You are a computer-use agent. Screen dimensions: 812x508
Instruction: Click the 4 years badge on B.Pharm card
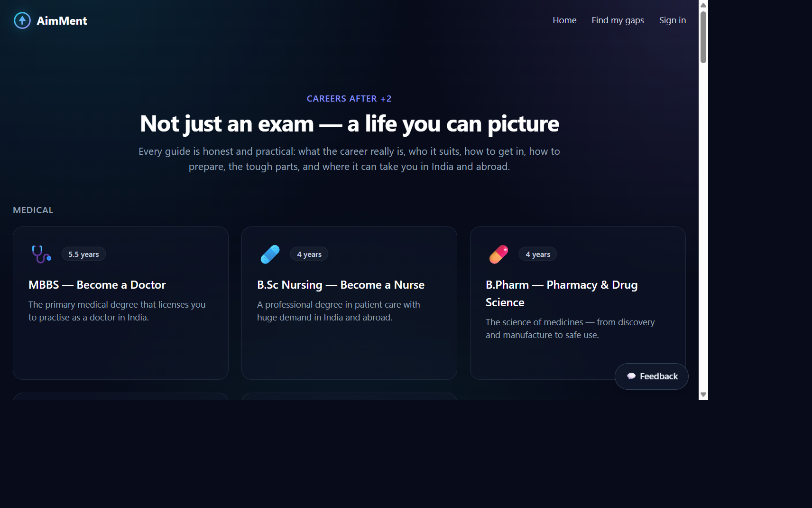tap(538, 254)
